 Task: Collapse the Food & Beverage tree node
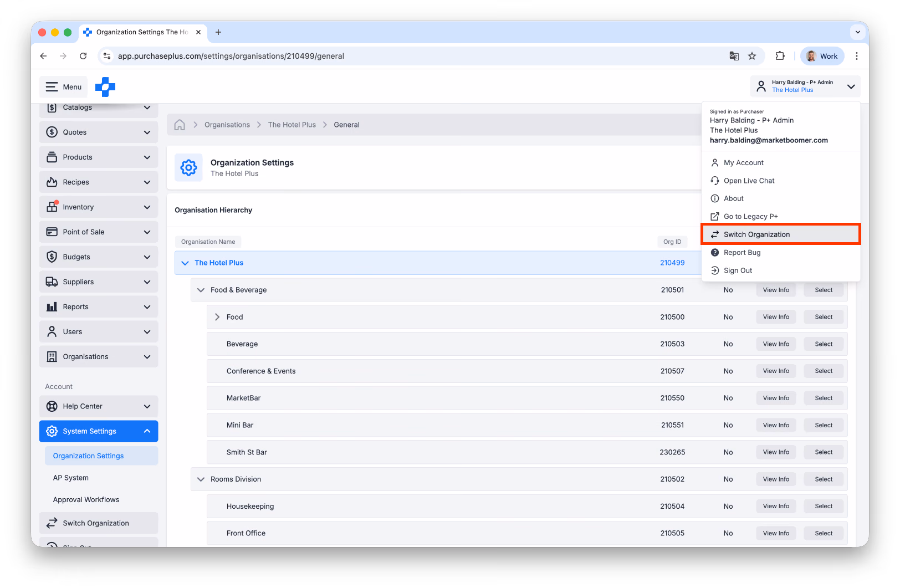point(201,290)
